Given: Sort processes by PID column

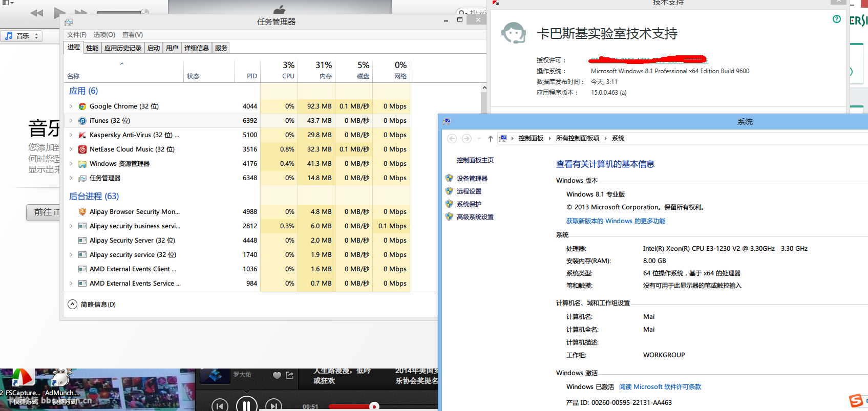Looking at the screenshot, I should [x=248, y=71].
